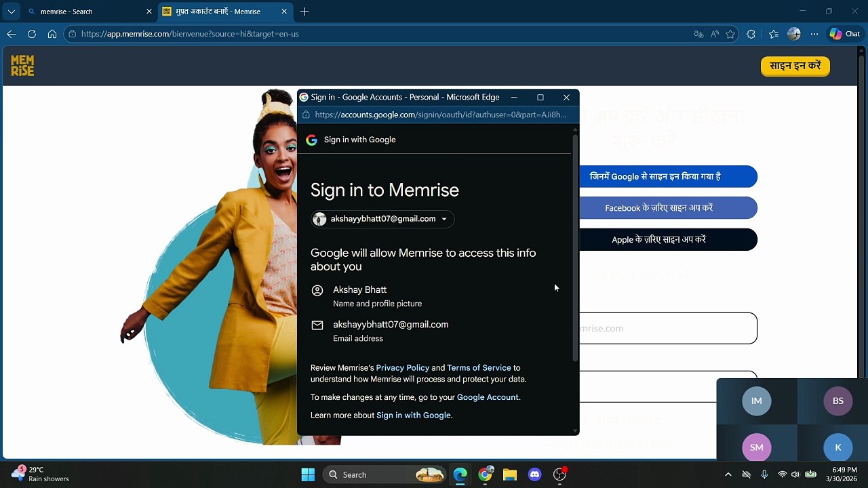Click the Google popup vertical scrollbar
The height and width of the screenshot is (488, 868).
click(x=576, y=247)
